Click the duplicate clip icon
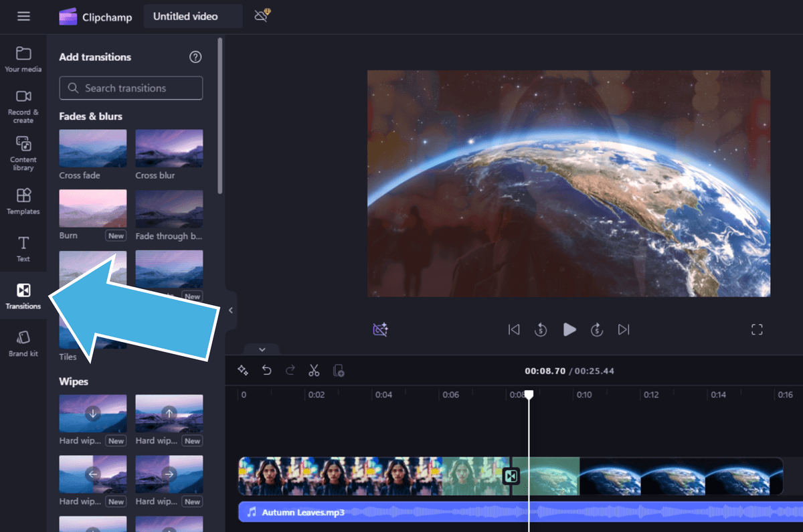This screenshot has height=532, width=803. (x=338, y=370)
